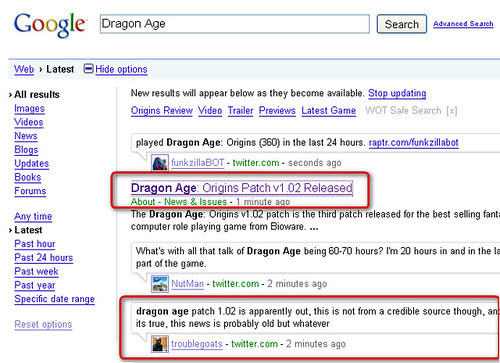Select the Latest time filter
500x363 pixels.
(28, 230)
